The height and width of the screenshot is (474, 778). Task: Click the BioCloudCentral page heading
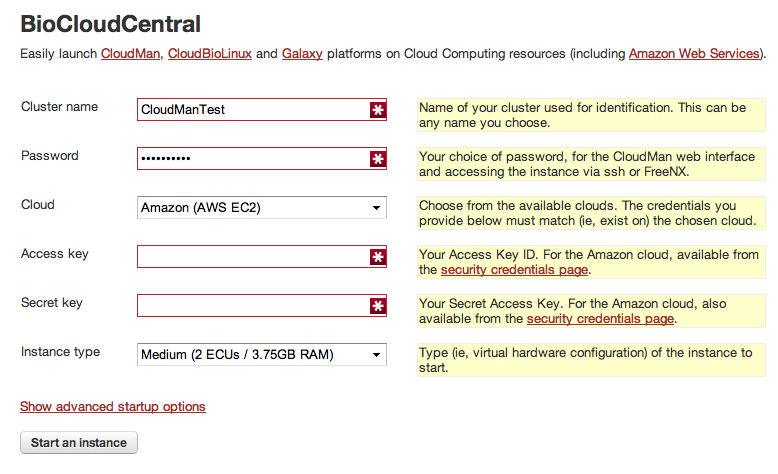[x=110, y=24]
